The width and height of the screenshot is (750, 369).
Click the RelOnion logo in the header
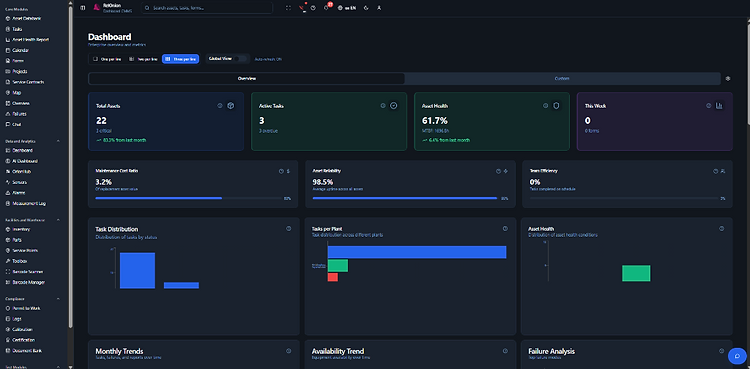tap(96, 7)
